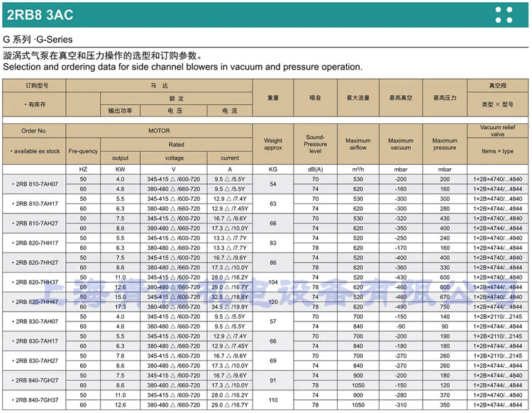The width and height of the screenshot is (532, 413).
Task: Select the Maximum airflow column header
Action: tap(358, 144)
